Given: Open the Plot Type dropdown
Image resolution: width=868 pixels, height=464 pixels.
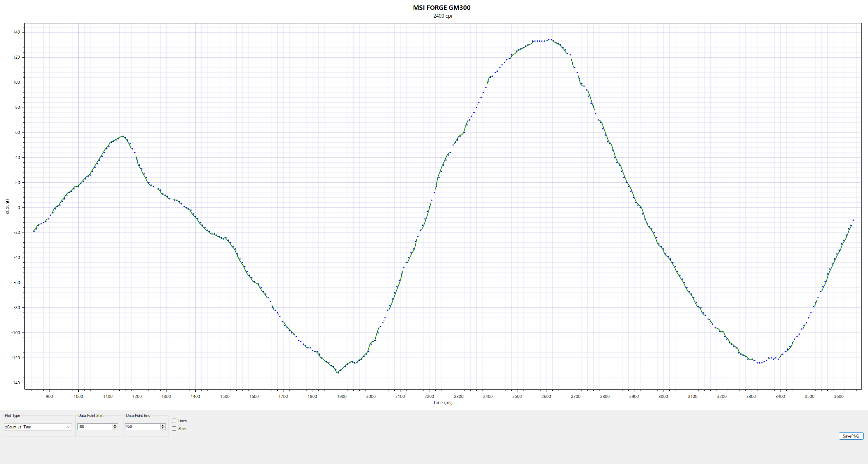Looking at the screenshot, I should tap(37, 427).
